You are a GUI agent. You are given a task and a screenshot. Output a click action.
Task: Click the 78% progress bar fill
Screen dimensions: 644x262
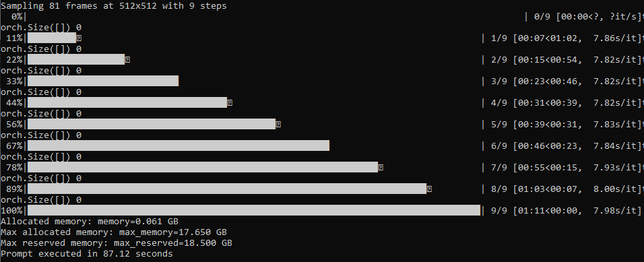pos(203,167)
